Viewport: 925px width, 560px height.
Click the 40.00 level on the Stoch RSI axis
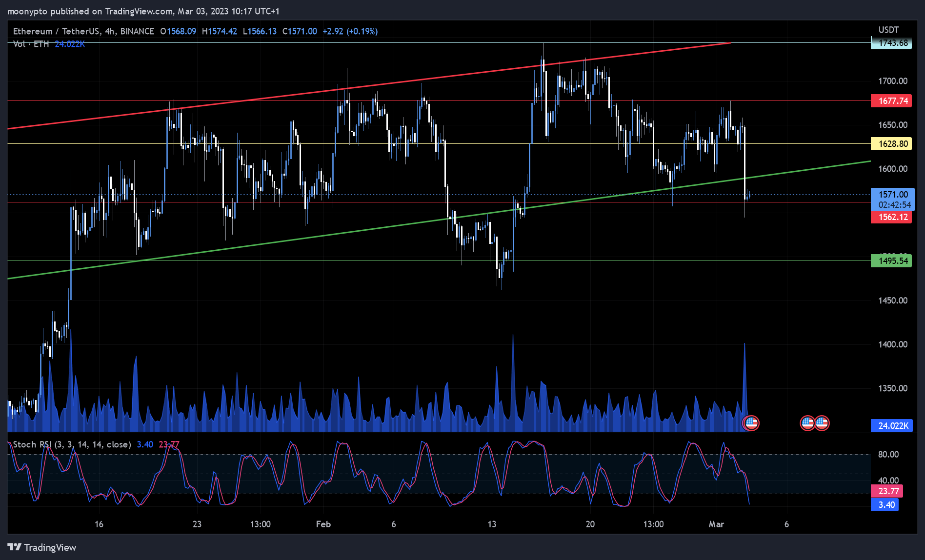point(888,480)
